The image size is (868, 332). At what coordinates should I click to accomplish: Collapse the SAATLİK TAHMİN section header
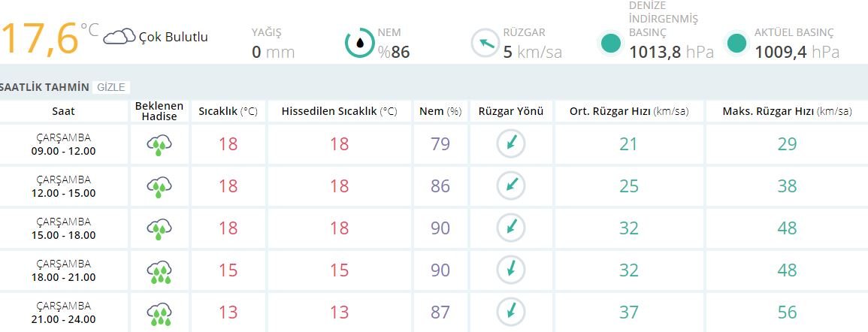point(45,87)
